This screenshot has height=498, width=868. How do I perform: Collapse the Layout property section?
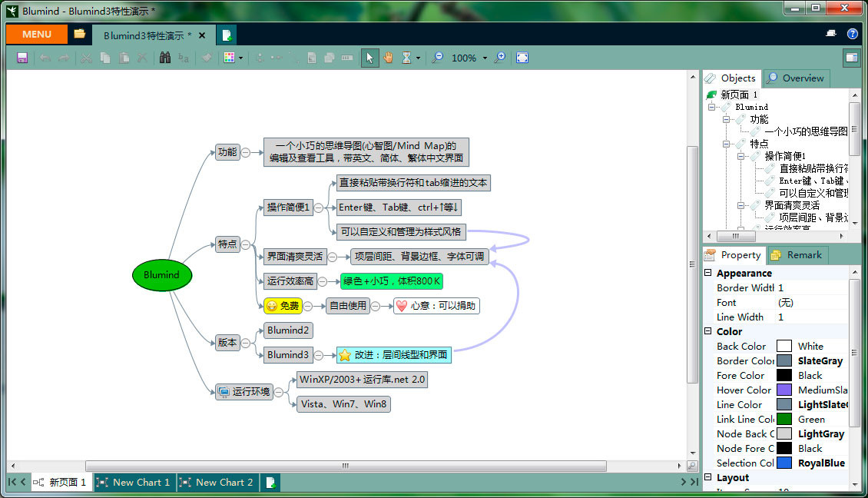pos(707,477)
